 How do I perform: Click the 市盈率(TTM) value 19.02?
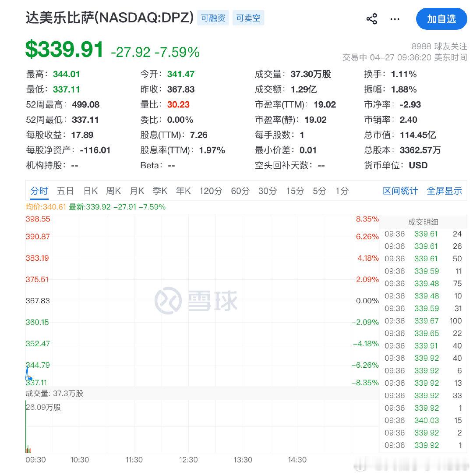click(x=325, y=105)
